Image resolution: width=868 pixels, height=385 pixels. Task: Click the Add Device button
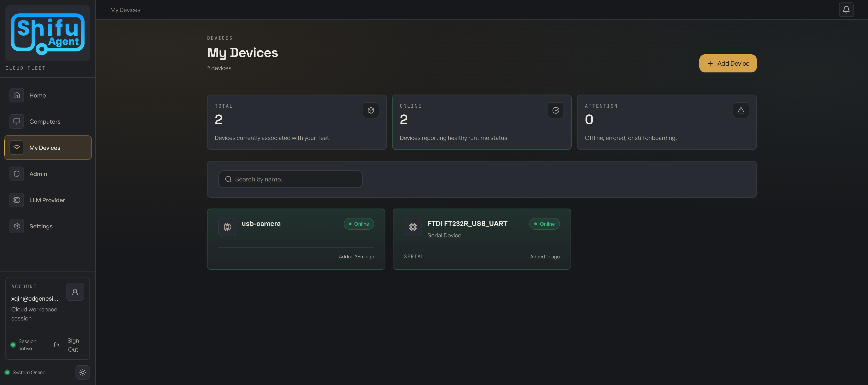pyautogui.click(x=728, y=63)
